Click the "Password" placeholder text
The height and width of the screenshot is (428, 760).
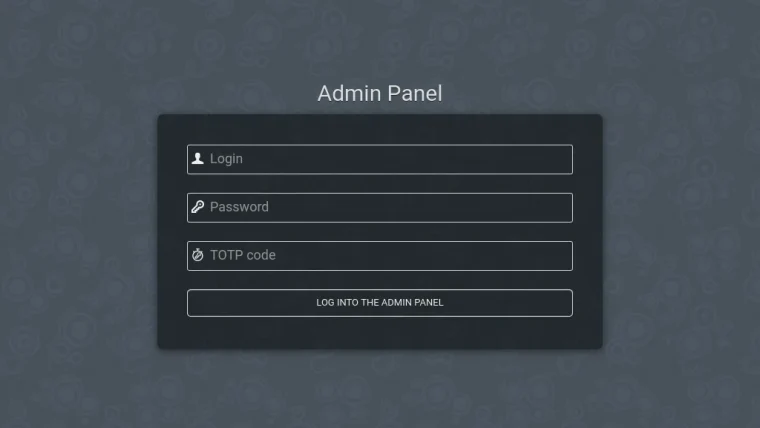pyautogui.click(x=239, y=207)
